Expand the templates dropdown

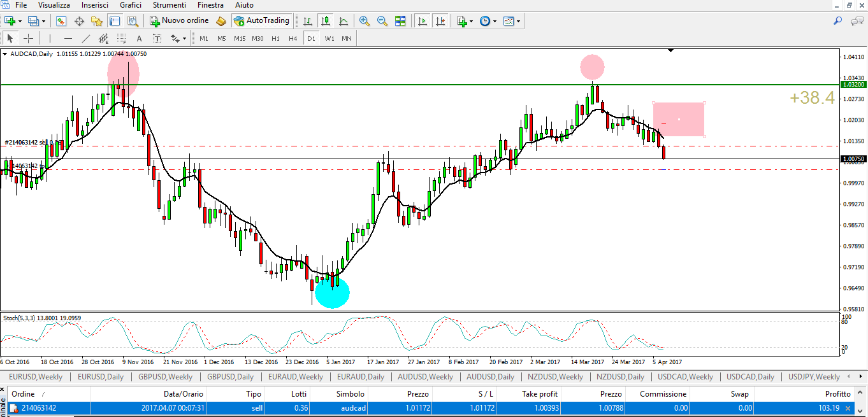coord(519,21)
